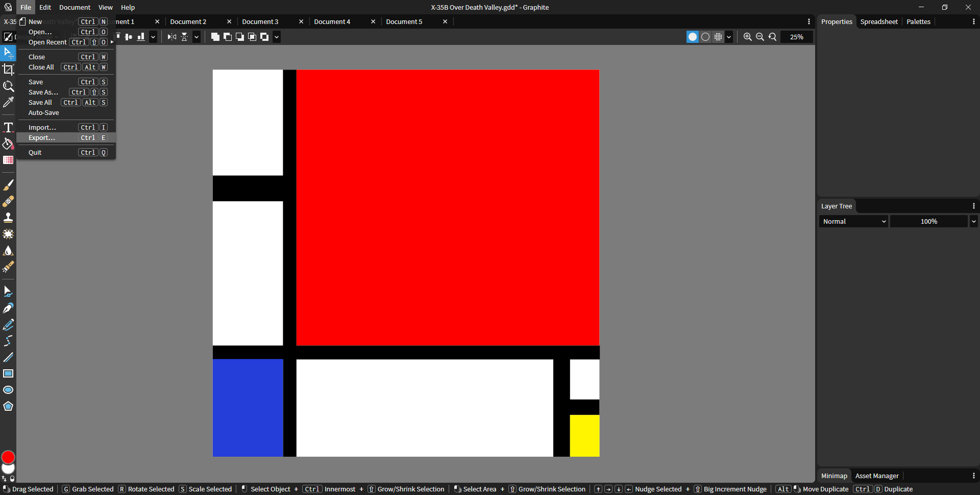Select the Spline tool
The height and width of the screenshot is (495, 980).
(x=8, y=341)
